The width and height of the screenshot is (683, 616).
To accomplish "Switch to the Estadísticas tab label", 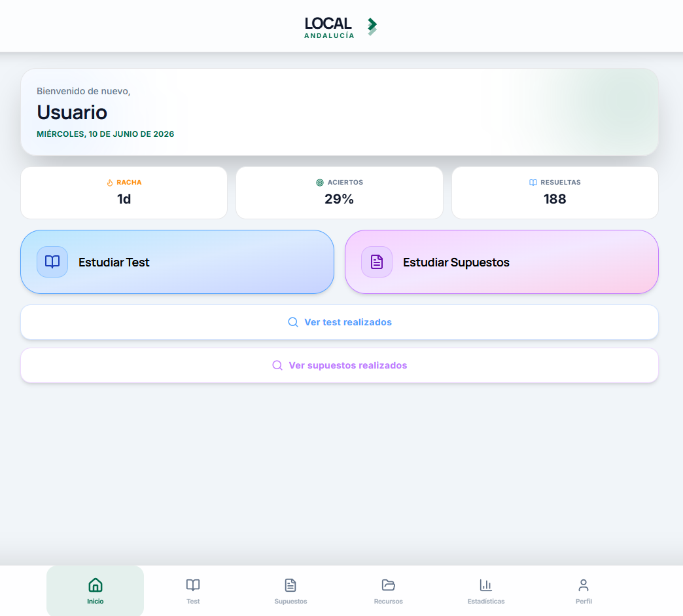I will [485, 601].
